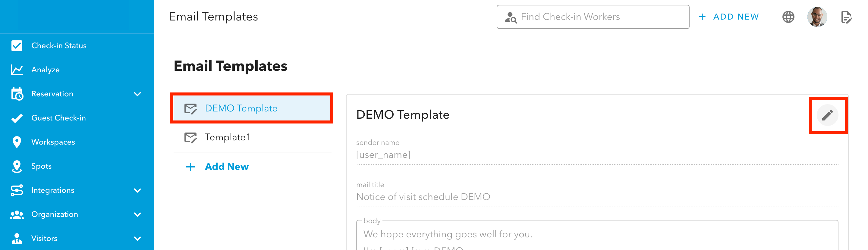
Task: Expand the Visitors menu chevron
Action: click(x=137, y=239)
